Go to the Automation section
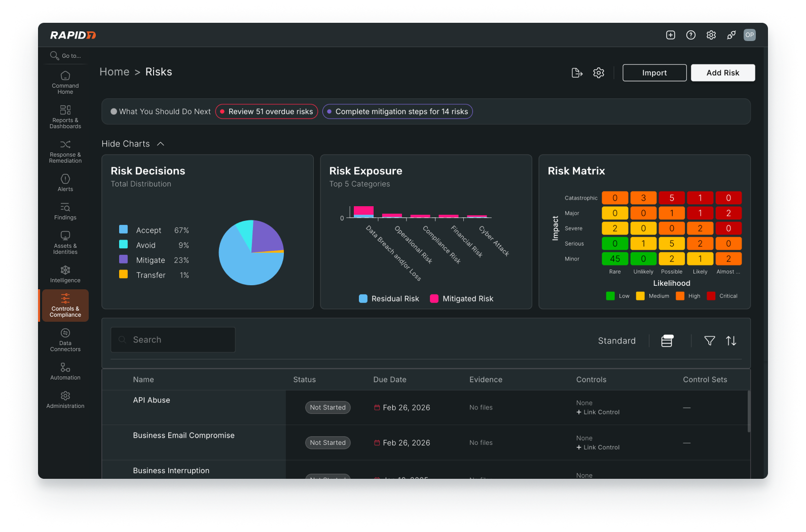The height and width of the screenshot is (532, 806). (x=65, y=371)
